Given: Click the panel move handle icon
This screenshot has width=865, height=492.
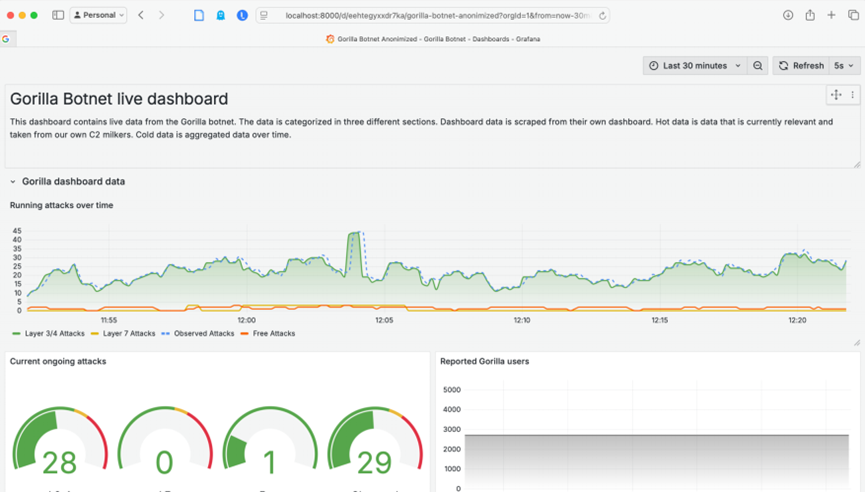Looking at the screenshot, I should [836, 95].
